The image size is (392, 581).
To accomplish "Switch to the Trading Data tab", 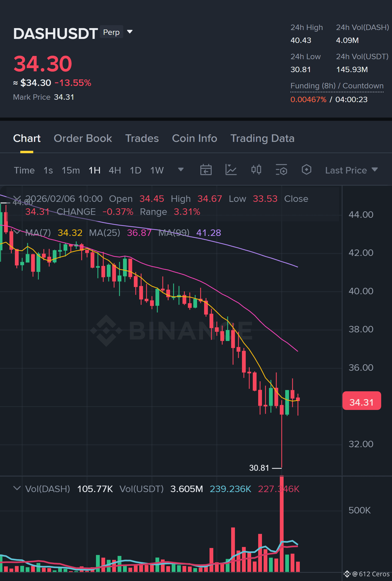I will pos(262,138).
